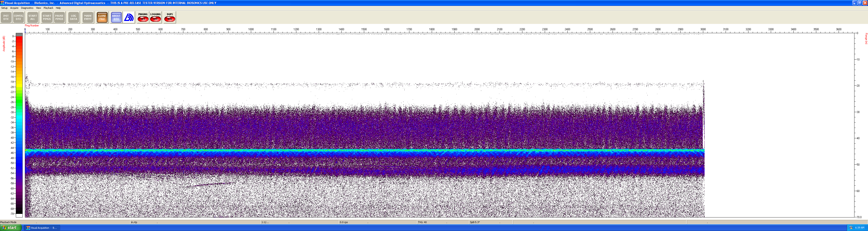
Task: Click the START ALL toolbar button
Action: [33, 18]
